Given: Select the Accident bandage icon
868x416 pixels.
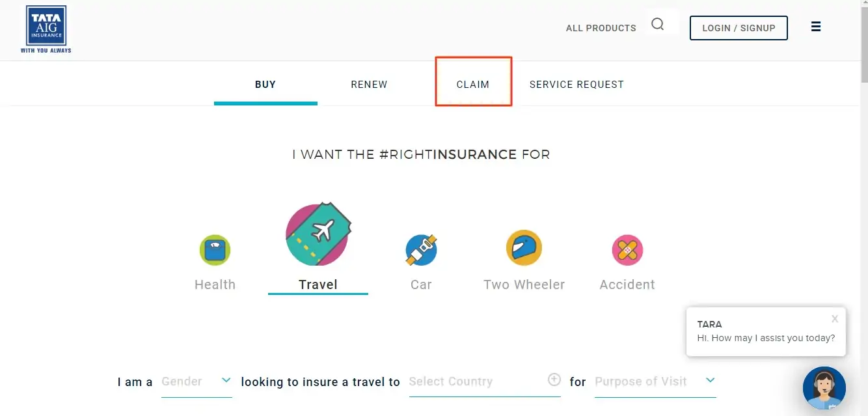Looking at the screenshot, I should [x=627, y=250].
